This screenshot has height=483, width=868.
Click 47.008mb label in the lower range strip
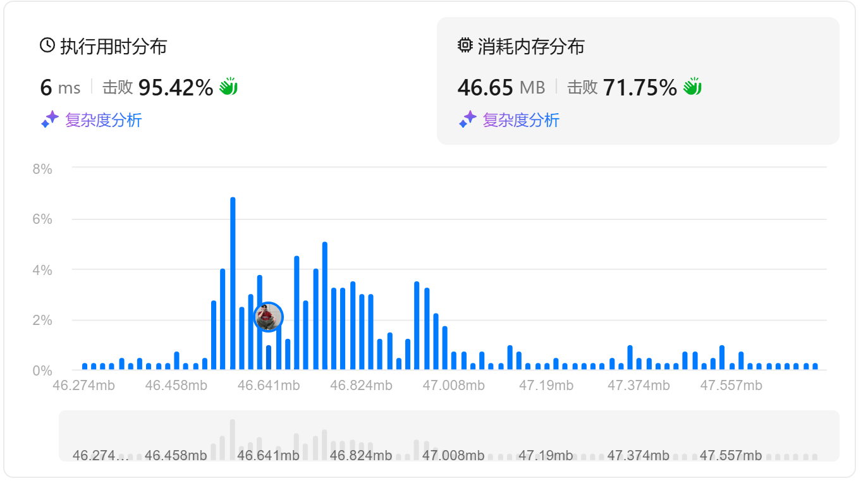453,455
